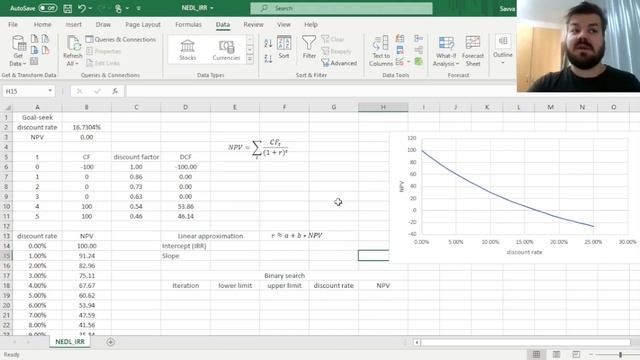Open the Customize Quick Access Toolbar menu
This screenshot has width=640, height=360.
point(138,8)
